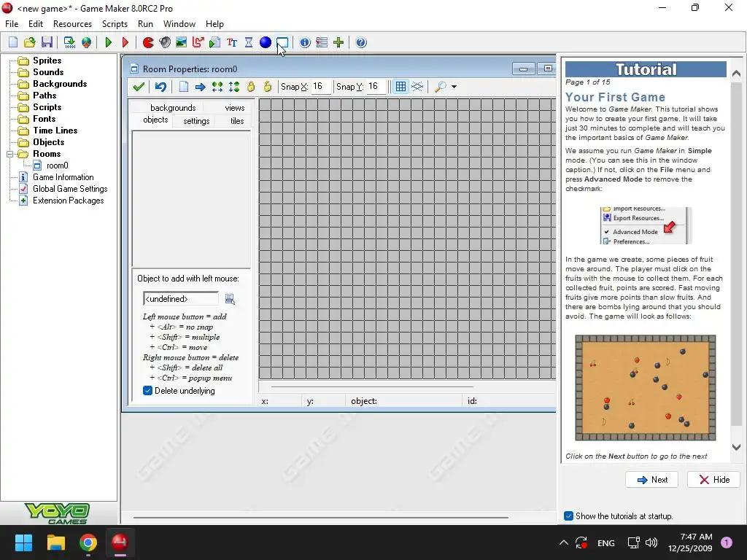Create a time line hourglass icon

[249, 42]
